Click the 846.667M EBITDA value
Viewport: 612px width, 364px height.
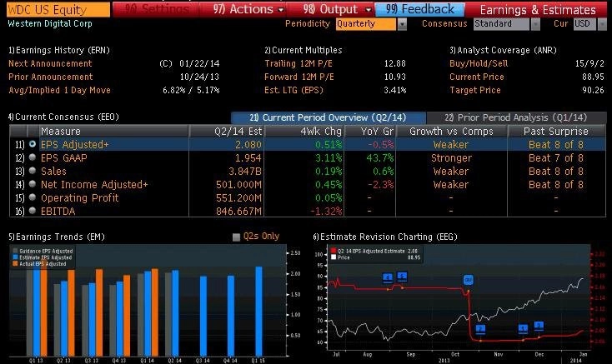[238, 212]
